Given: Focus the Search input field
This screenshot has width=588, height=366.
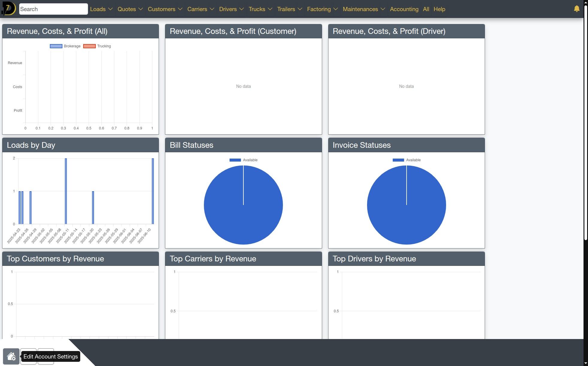Looking at the screenshot, I should [53, 9].
